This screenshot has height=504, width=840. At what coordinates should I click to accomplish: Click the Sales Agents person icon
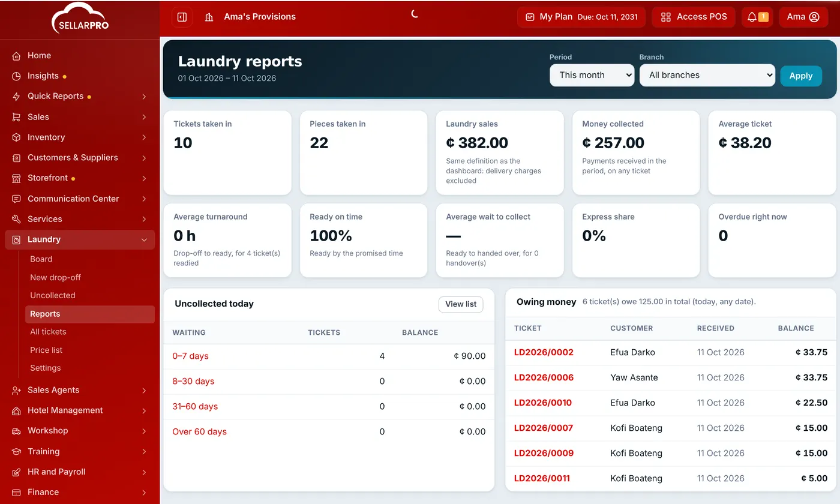click(x=17, y=390)
